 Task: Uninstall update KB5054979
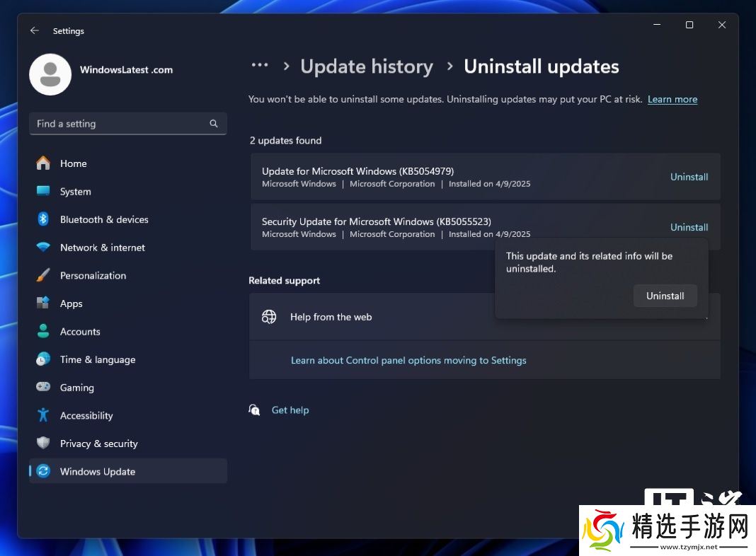(689, 177)
